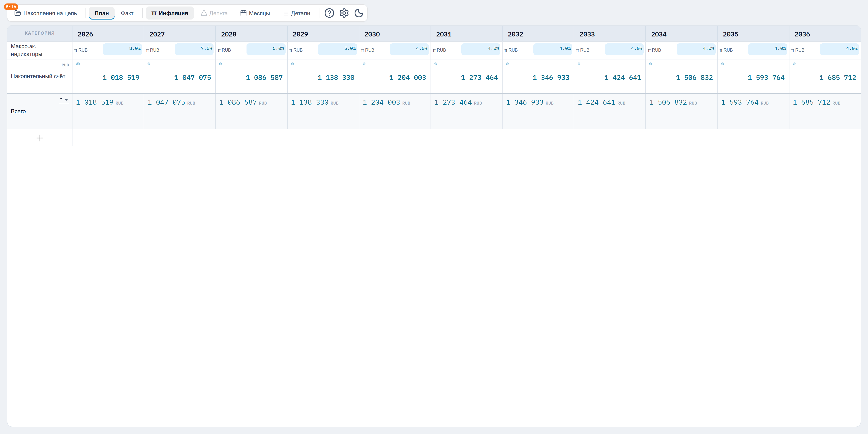Click the circle marker in 2036 cell
868x434 pixels.
tap(794, 64)
